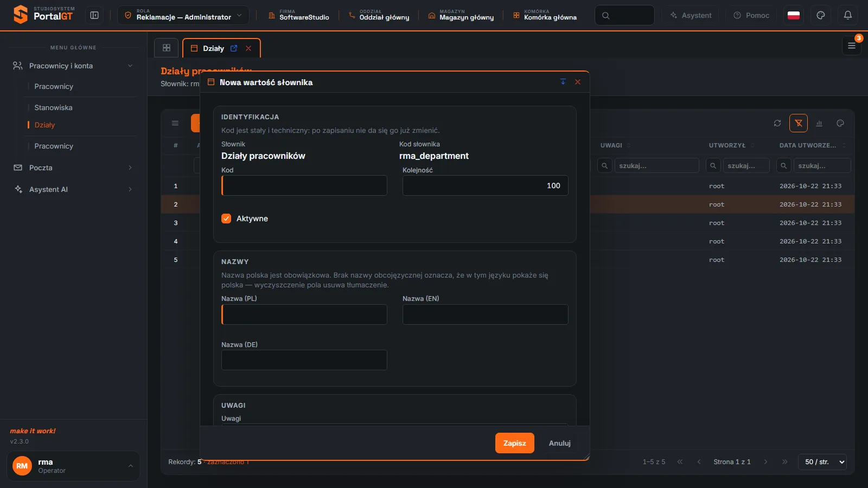Focus the Nazwa (PL) input field
Viewport: 868px width, 488px height.
coord(304,314)
